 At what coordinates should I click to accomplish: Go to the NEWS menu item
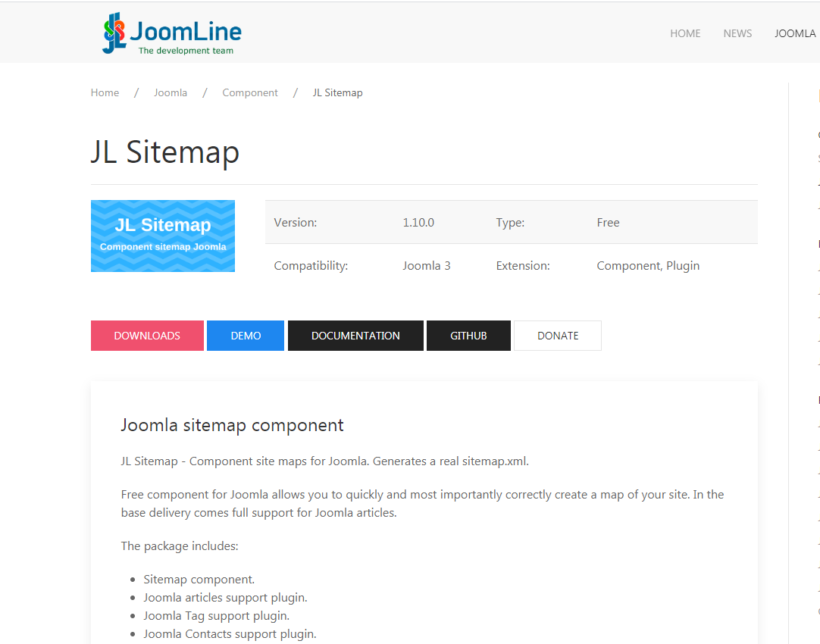pyautogui.click(x=737, y=33)
